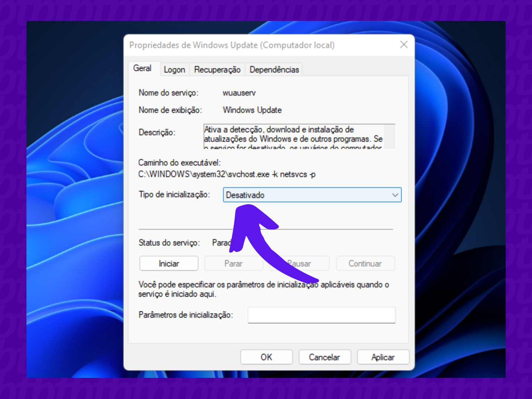This screenshot has height=399, width=532.
Task: Click the dialog title Propriedades de Windows Update
Action: click(232, 45)
